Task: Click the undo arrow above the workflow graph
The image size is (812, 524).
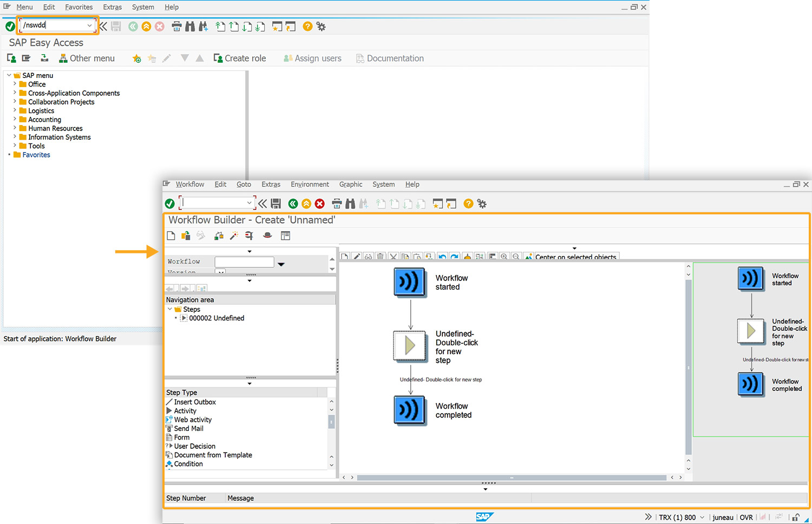Action: point(442,257)
